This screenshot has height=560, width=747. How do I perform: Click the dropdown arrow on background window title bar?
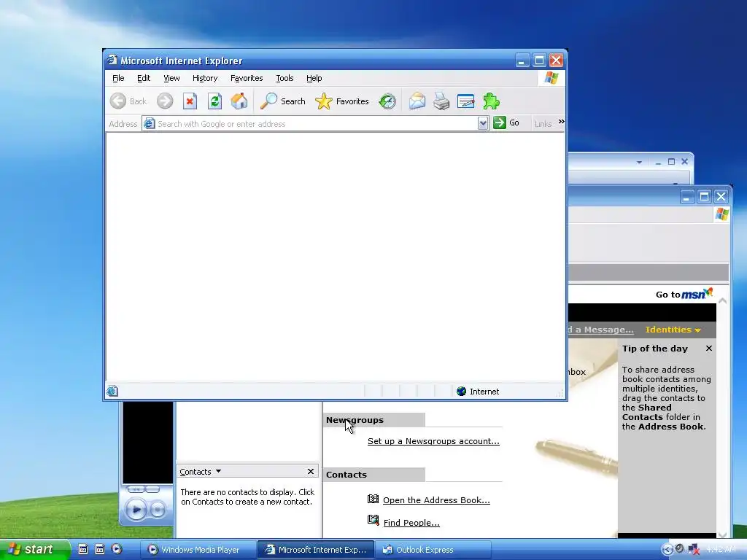639,163
